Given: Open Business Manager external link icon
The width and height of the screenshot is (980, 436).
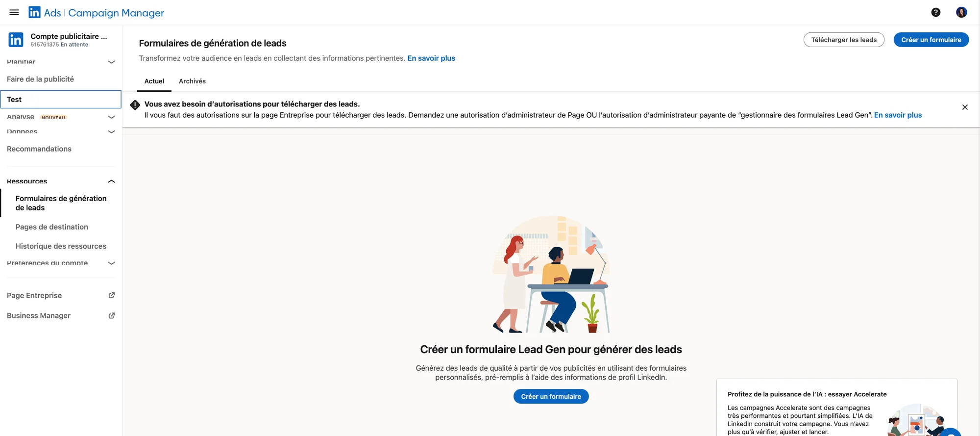Looking at the screenshot, I should tap(112, 315).
